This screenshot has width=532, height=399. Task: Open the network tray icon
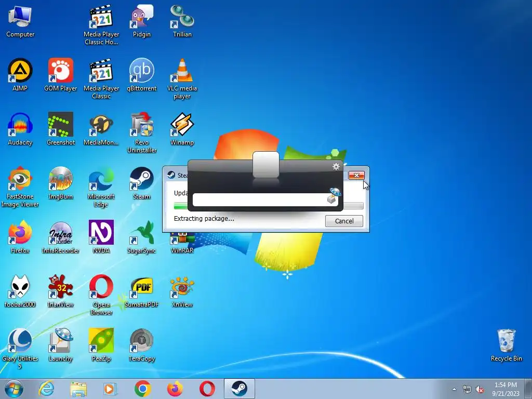tap(467, 390)
